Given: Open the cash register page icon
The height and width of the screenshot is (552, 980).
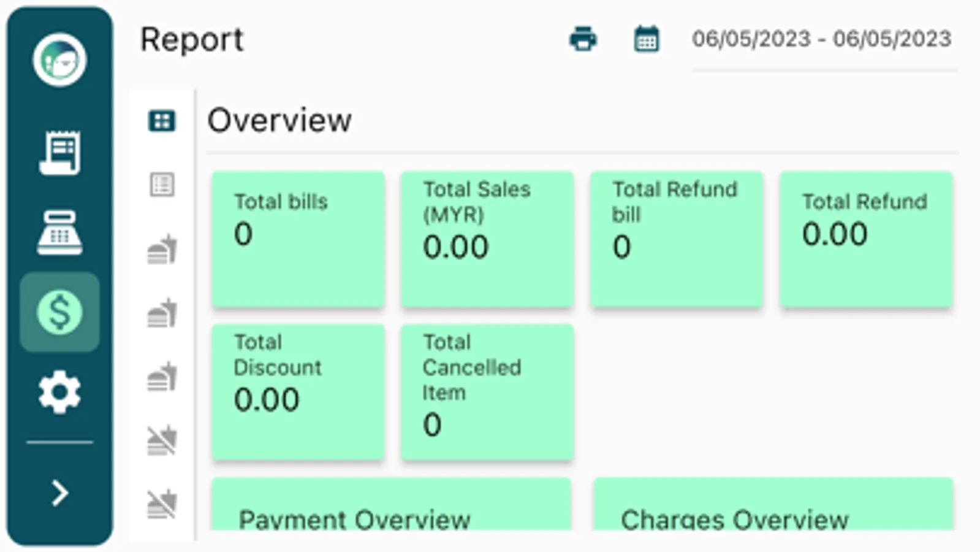Looking at the screenshot, I should (59, 232).
